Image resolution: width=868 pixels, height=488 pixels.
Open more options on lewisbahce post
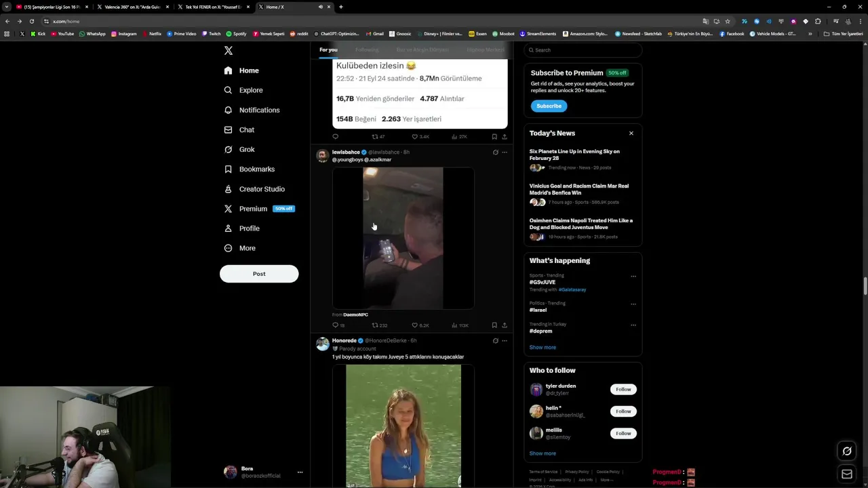coord(504,152)
